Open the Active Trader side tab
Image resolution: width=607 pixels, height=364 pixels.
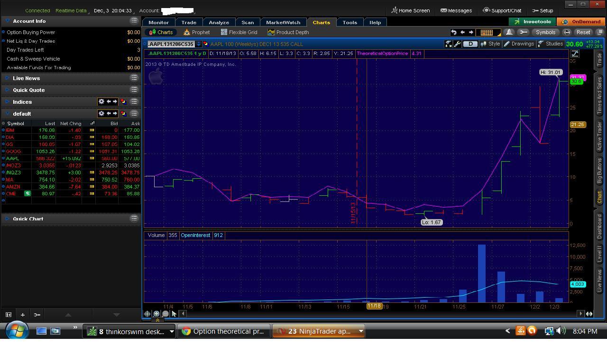[599, 136]
